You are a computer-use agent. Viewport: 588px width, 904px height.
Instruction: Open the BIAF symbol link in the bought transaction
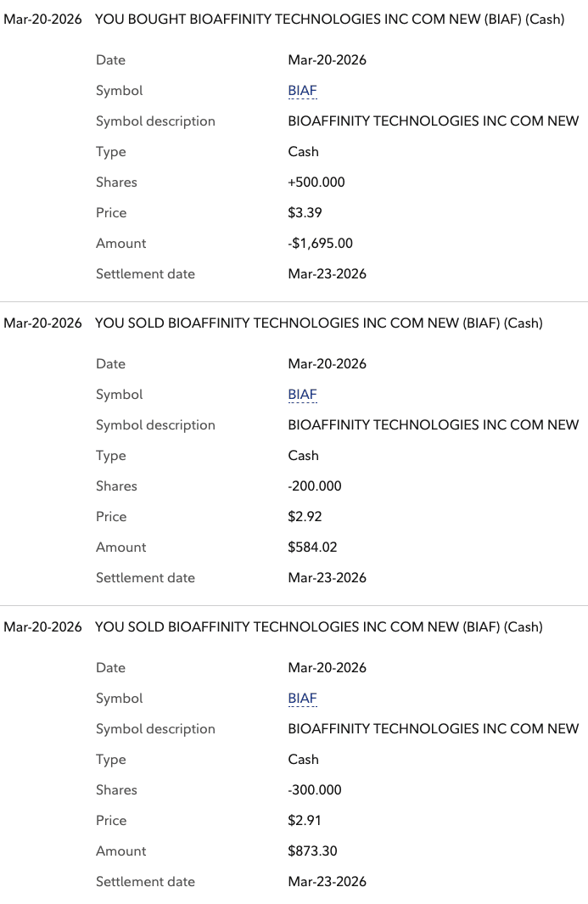coord(302,91)
